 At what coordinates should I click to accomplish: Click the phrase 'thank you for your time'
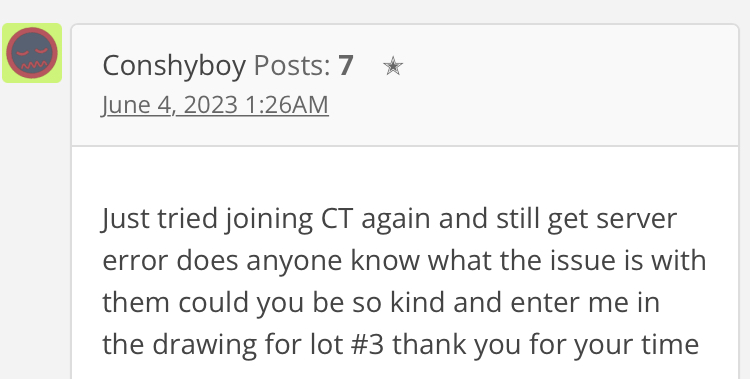546,345
